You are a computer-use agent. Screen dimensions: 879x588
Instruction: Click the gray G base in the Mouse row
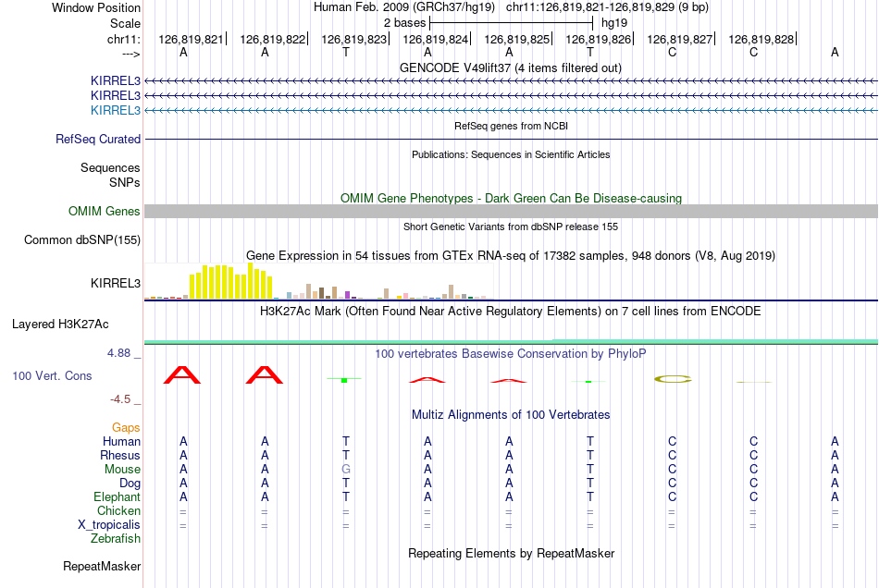tap(346, 470)
